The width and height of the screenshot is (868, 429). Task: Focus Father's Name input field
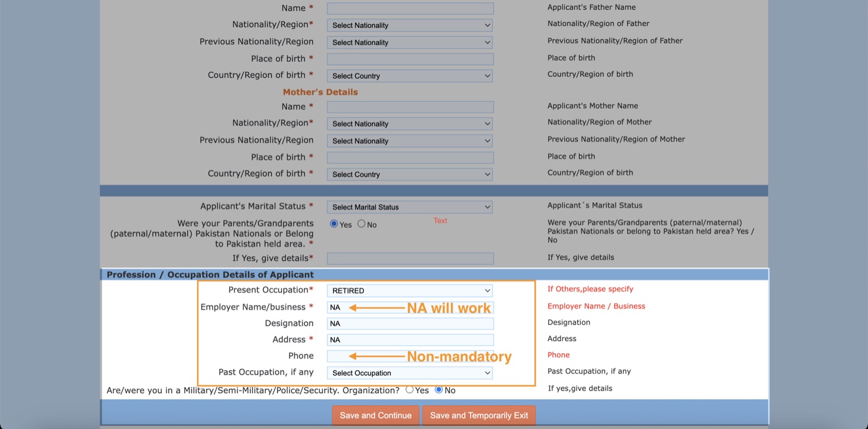410,9
